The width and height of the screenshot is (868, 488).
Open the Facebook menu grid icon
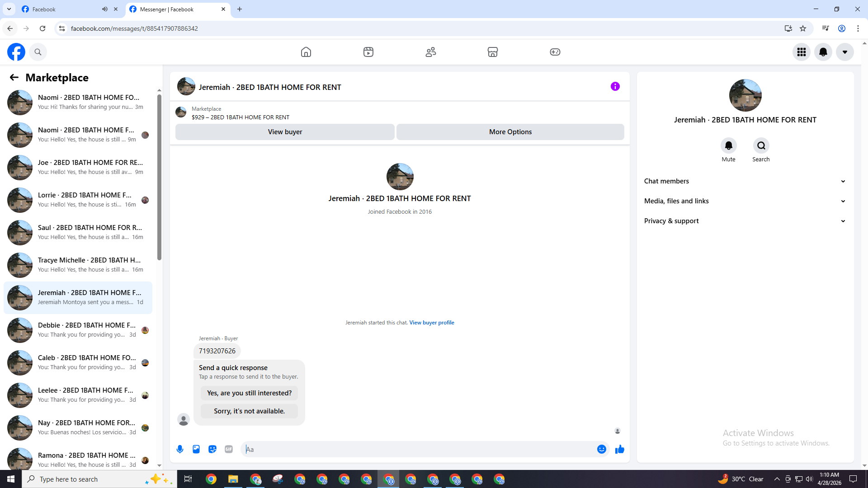tap(802, 52)
